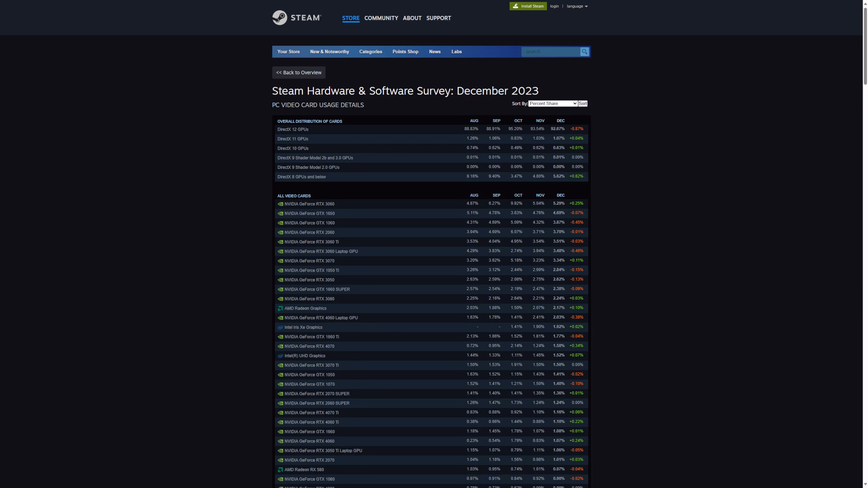Click the Back to Overview button

click(x=299, y=72)
